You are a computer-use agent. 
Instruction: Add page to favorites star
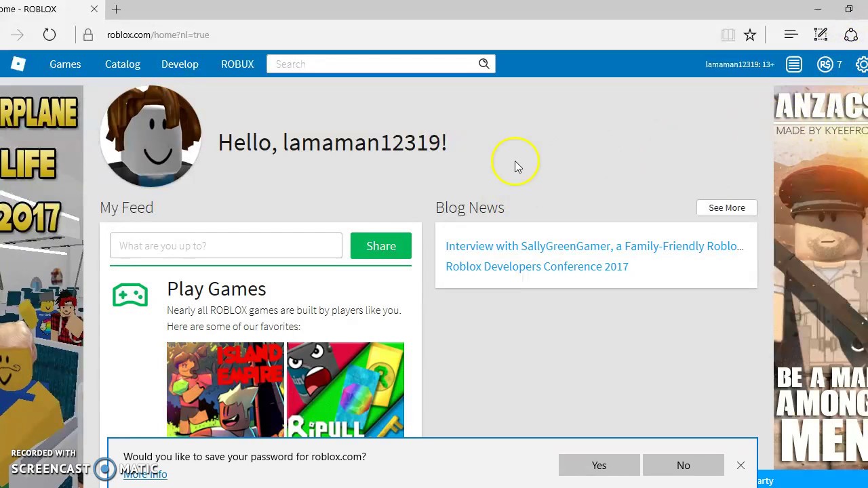(750, 35)
